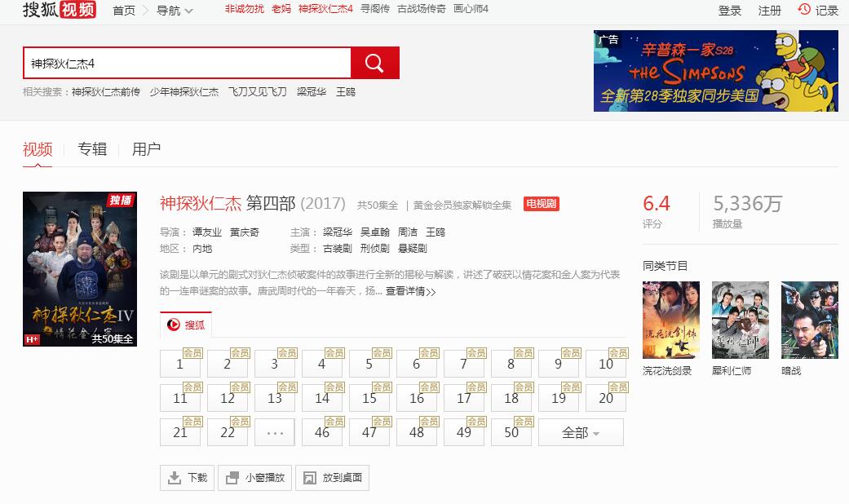
Task: Open the Sohu Video logo homepage
Action: click(59, 10)
